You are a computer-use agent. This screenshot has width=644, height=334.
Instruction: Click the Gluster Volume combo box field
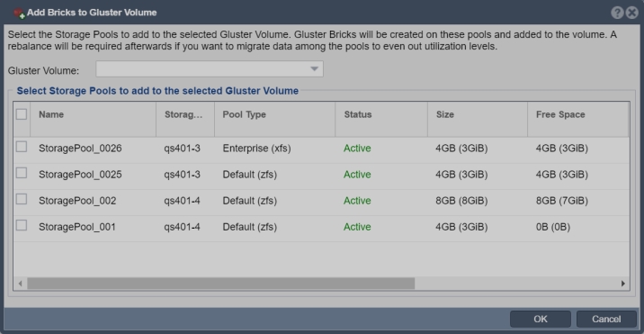coord(210,69)
